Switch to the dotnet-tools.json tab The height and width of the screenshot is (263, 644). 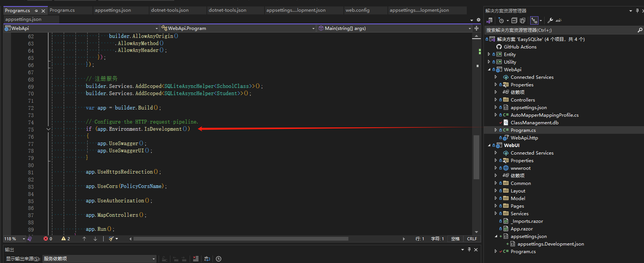[170, 10]
